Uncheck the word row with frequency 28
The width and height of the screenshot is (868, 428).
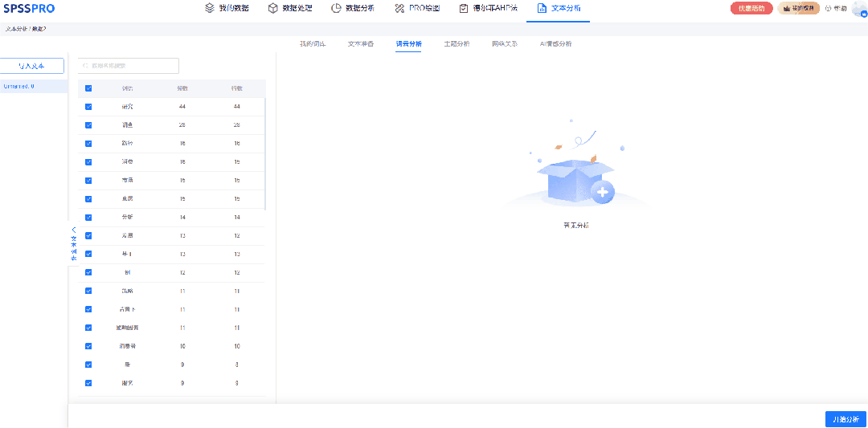click(88, 125)
